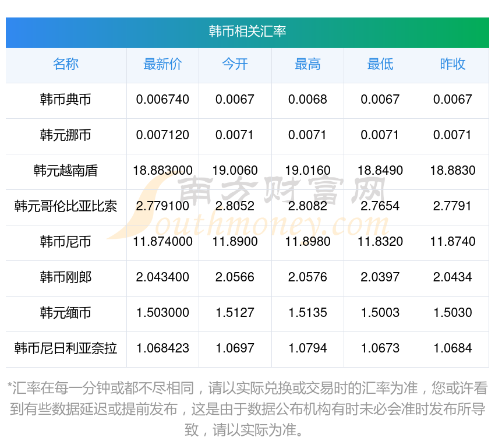Click the value 1.0794
The height and width of the screenshot is (448, 495).
(x=307, y=348)
